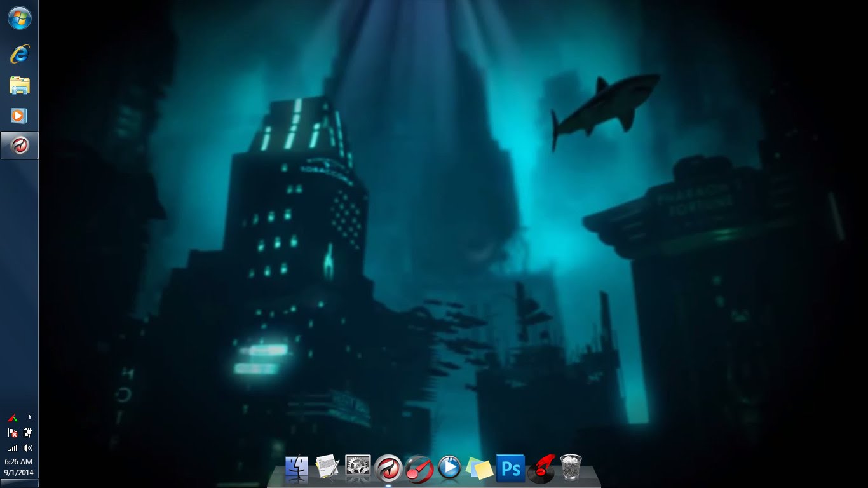Launch Internet Explorer from the taskbar
The image size is (868, 488).
19,55
